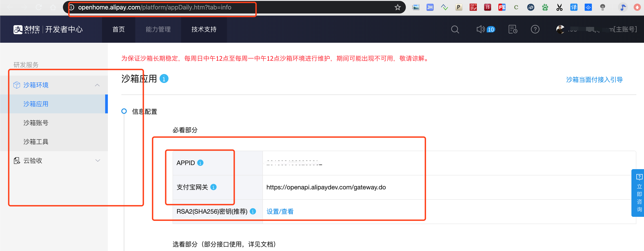Click the 译 translate extension icon

[x=574, y=7]
